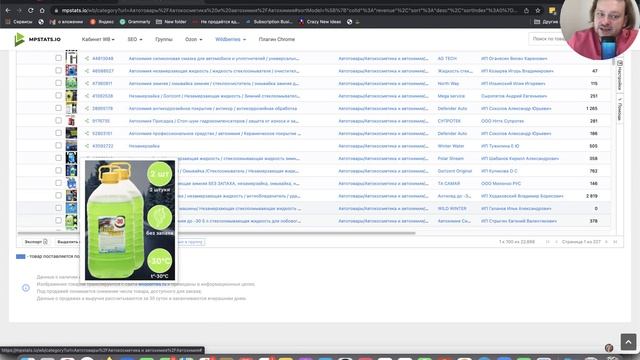Open the Polar Stream brand link

pos(451,158)
